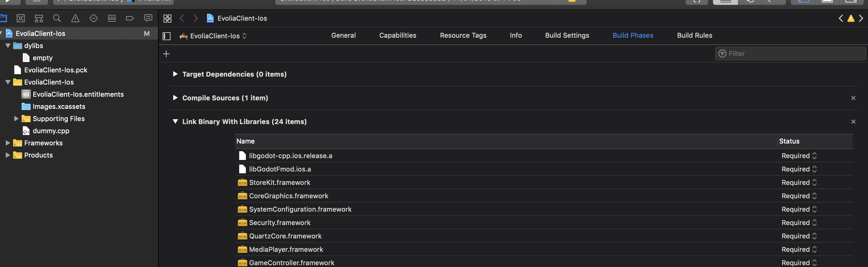Sort libraries by the Status column header
868x267 pixels.
tap(815, 141)
